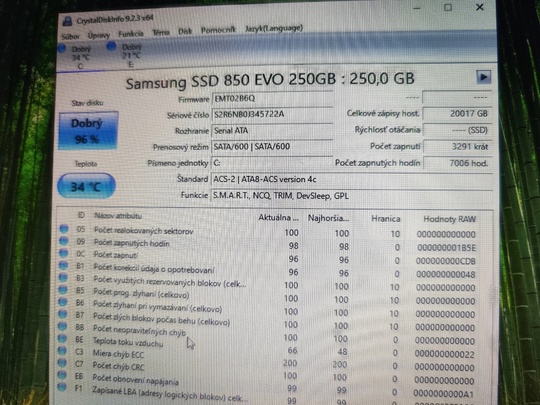This screenshot has height=405, width=540.
Task: Go to next disk with arrow button
Action: tap(484, 77)
